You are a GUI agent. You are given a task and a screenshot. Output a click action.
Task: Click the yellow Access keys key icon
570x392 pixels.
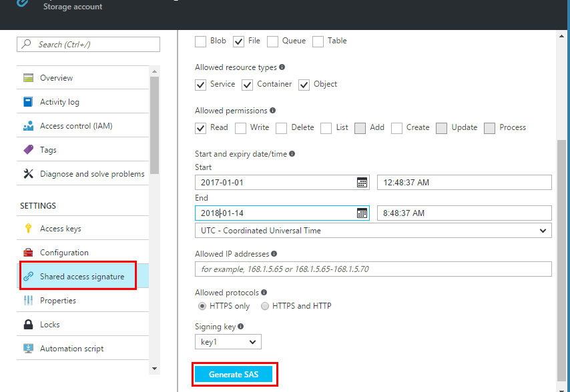(x=28, y=228)
